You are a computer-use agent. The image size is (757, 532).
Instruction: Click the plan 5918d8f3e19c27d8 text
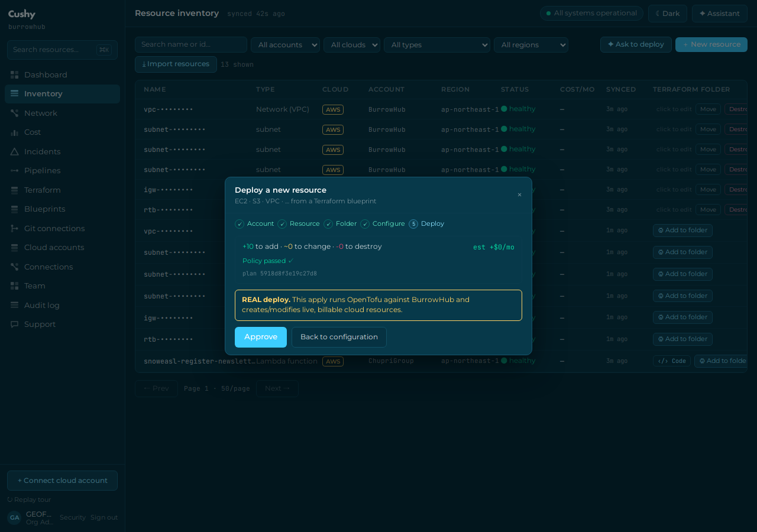tap(280, 274)
